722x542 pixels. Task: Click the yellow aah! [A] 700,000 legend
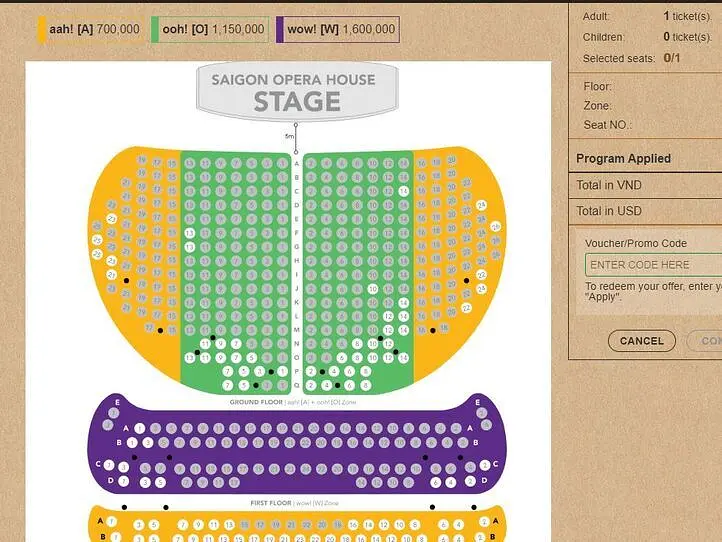click(90, 30)
